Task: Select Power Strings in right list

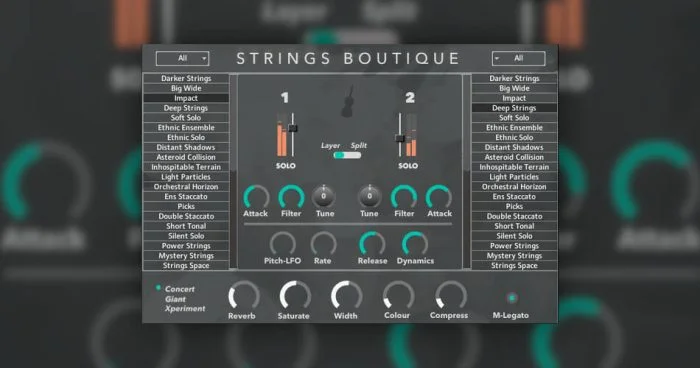Action: (x=514, y=245)
